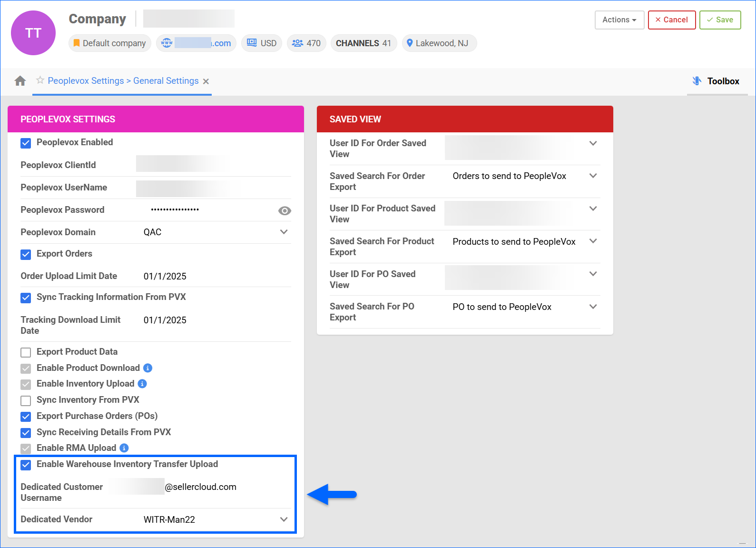Open the company website .com link
This screenshot has height=548, width=756.
[x=203, y=43]
